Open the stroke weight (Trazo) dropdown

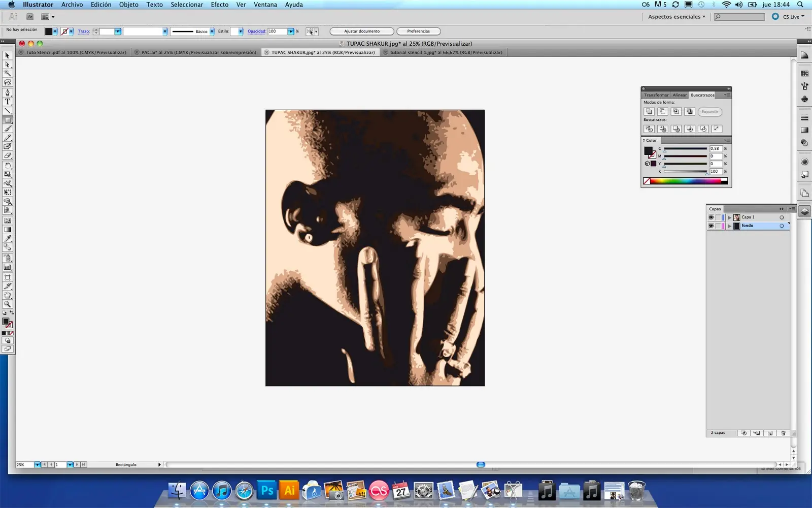tap(118, 31)
